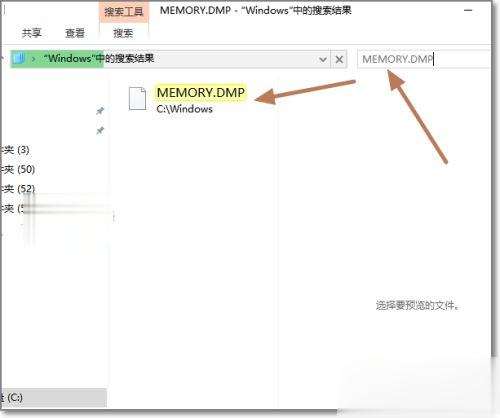Expand the address bar history dropdown
The image size is (500, 418).
323,60
